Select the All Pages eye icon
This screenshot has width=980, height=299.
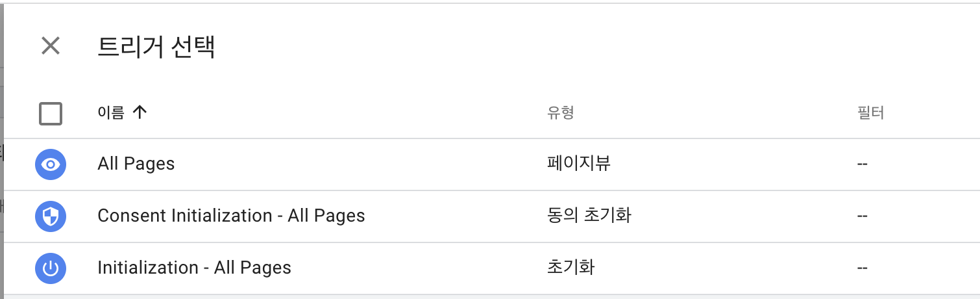tap(51, 164)
